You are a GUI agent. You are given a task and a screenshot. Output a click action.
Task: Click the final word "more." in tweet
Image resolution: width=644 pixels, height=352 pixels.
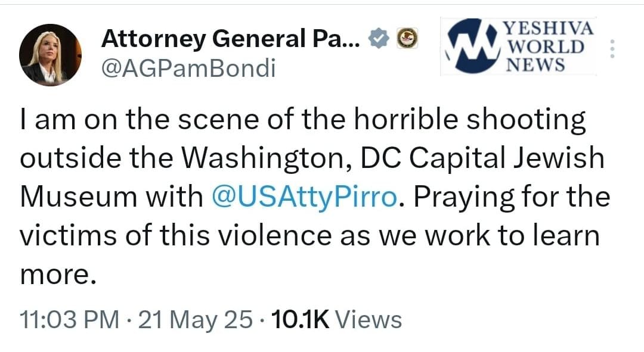57,273
